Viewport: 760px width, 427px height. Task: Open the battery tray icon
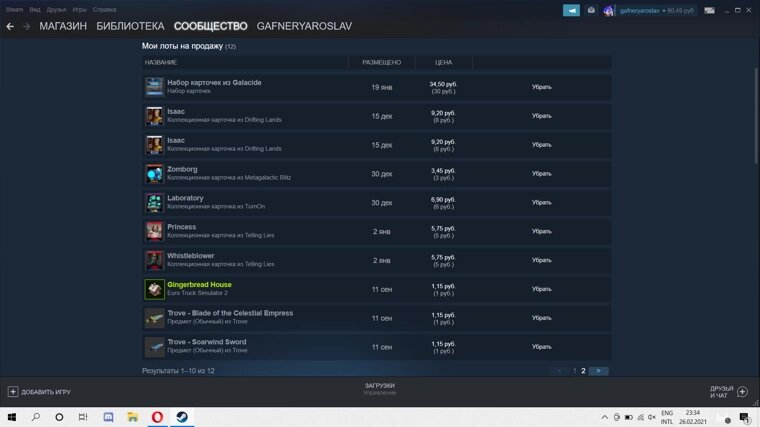pyautogui.click(x=629, y=417)
